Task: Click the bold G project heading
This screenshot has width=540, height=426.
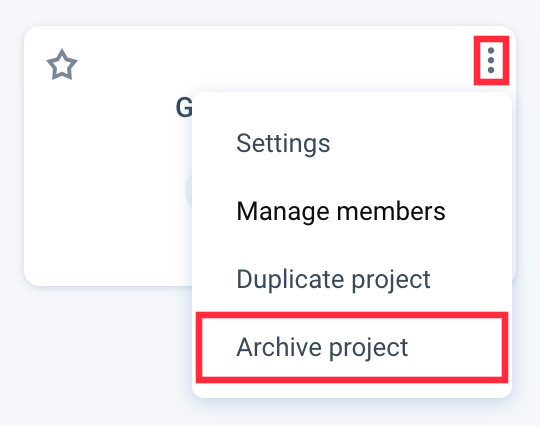Action: pos(184,108)
